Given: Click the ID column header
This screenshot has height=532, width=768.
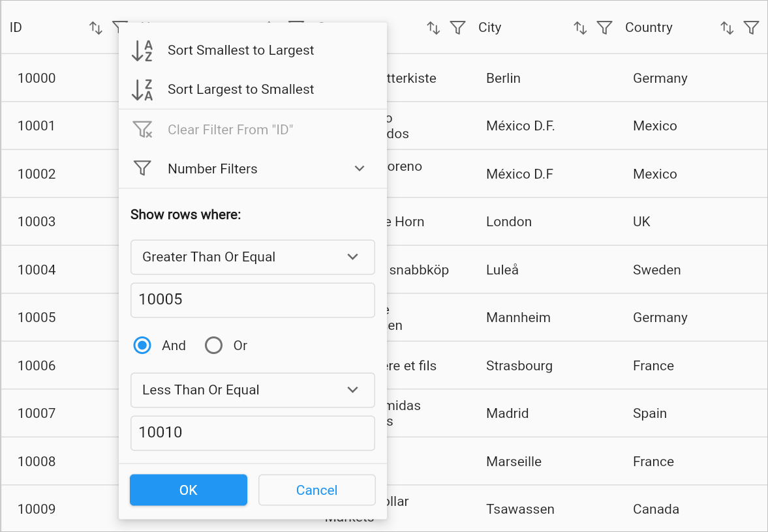Looking at the screenshot, I should 16,28.
